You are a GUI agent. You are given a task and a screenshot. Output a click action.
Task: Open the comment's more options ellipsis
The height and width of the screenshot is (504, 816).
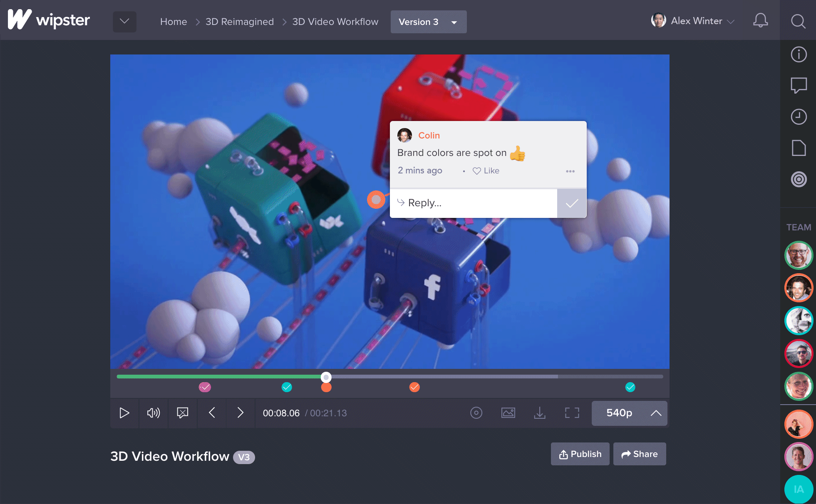point(570,171)
